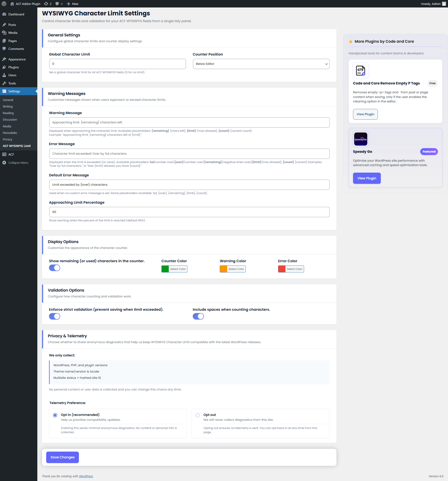Click the Admin avatar icon
Screen dimensions: 448x481
point(444,4)
